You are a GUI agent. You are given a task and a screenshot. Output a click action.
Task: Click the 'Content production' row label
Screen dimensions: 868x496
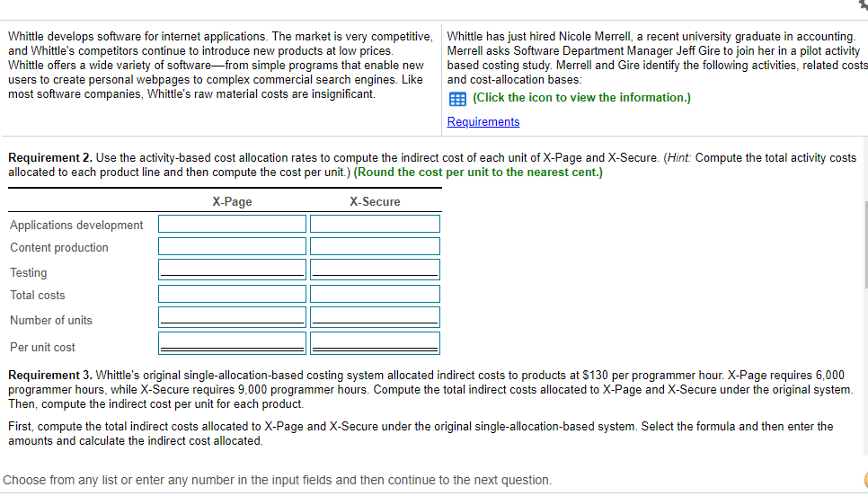tap(59, 247)
